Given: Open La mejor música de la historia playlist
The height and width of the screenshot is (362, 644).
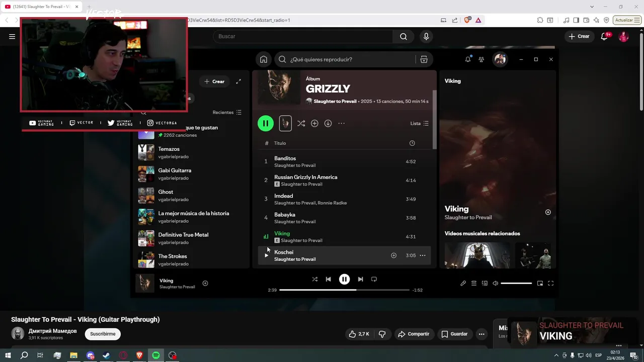Looking at the screenshot, I should pyautogui.click(x=192, y=217).
